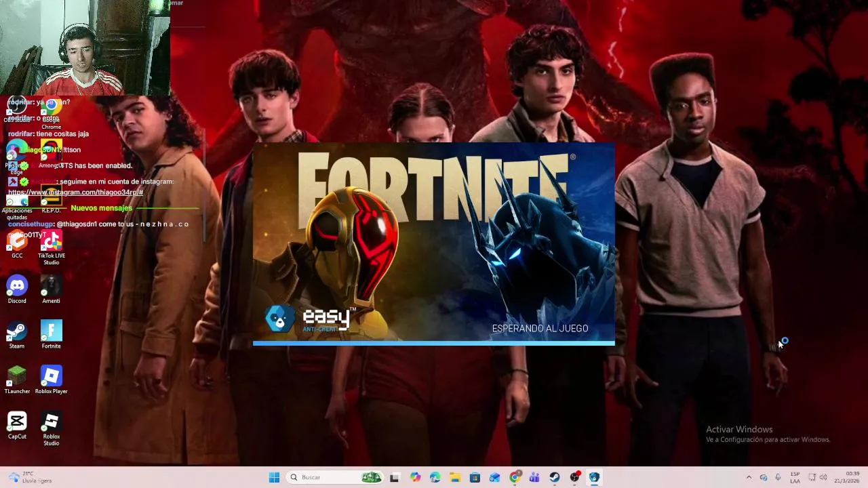The height and width of the screenshot is (488, 868).
Task: Switch to Steam in the taskbar
Action: 555,477
